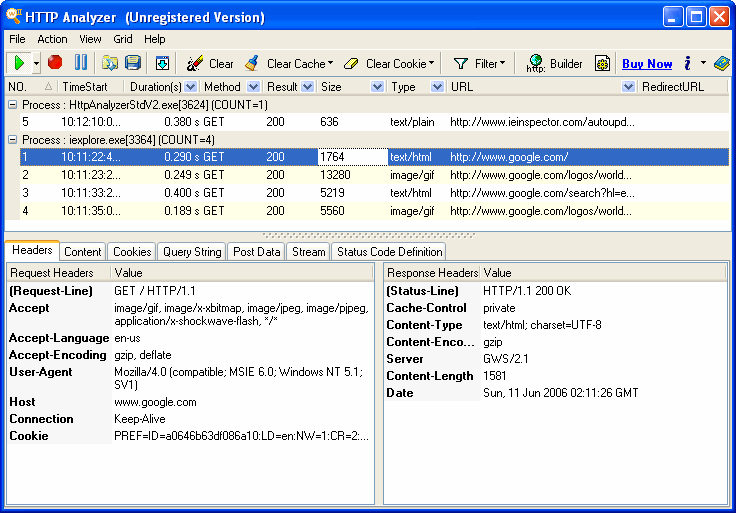This screenshot has height=513, width=736.
Task: Select request 1 to http://www.google.com/
Action: tap(374, 157)
